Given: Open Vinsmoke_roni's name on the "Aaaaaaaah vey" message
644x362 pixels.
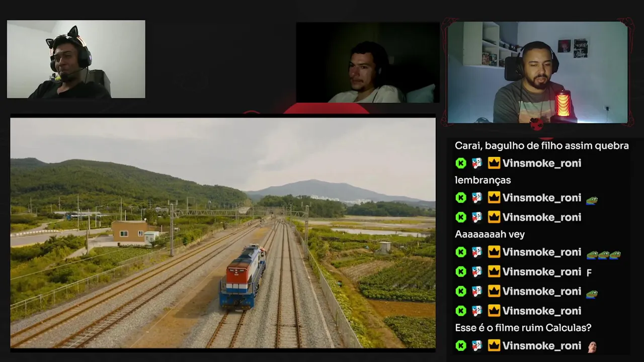Looking at the screenshot, I should [x=542, y=217].
